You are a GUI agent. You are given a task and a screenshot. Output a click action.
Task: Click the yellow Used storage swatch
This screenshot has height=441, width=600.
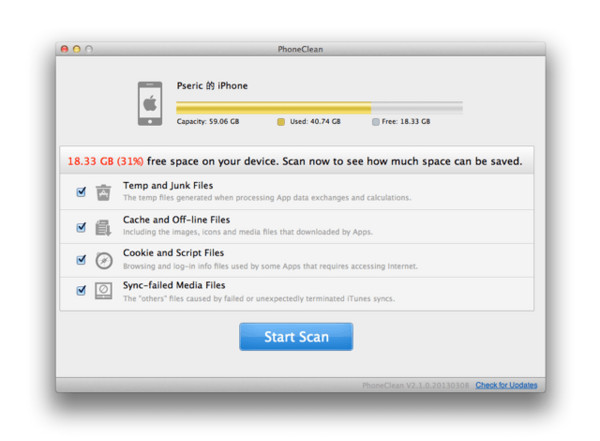click(281, 121)
